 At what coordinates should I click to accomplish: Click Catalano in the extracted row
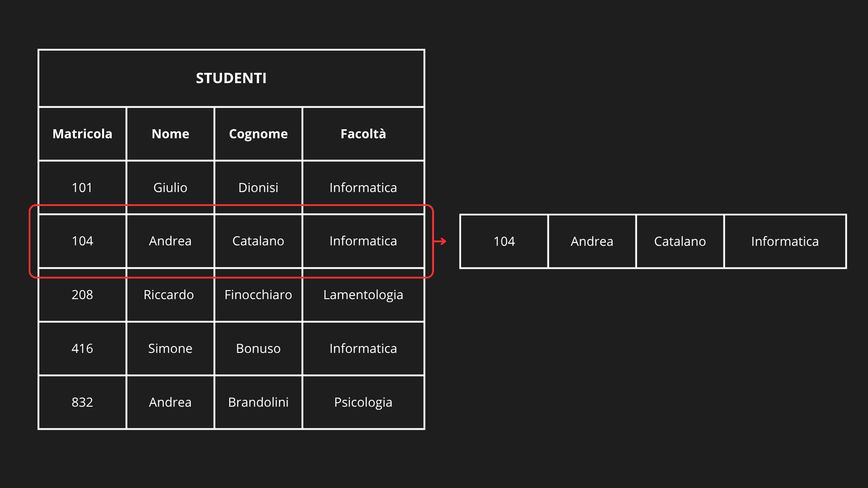(680, 242)
